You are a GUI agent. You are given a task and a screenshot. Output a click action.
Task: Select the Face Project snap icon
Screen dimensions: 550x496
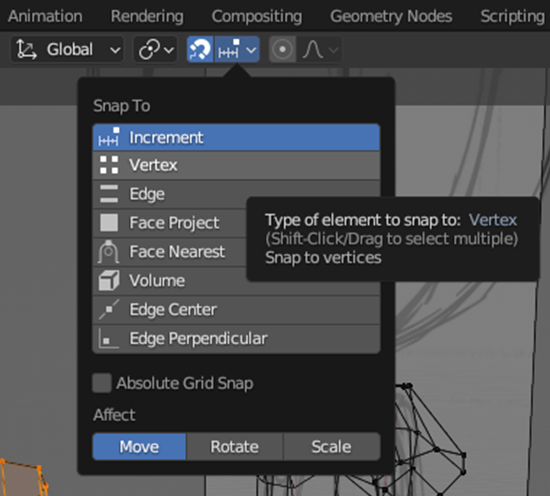tap(109, 222)
